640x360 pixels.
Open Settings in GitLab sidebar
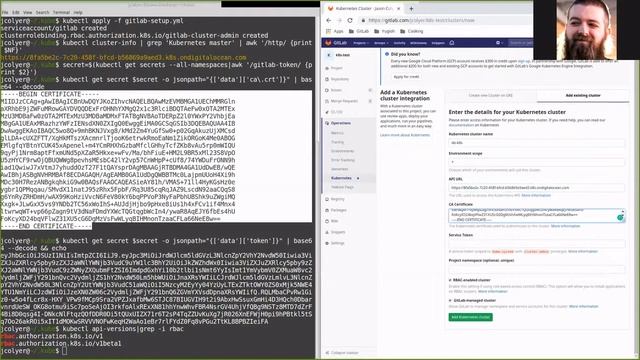(x=335, y=243)
